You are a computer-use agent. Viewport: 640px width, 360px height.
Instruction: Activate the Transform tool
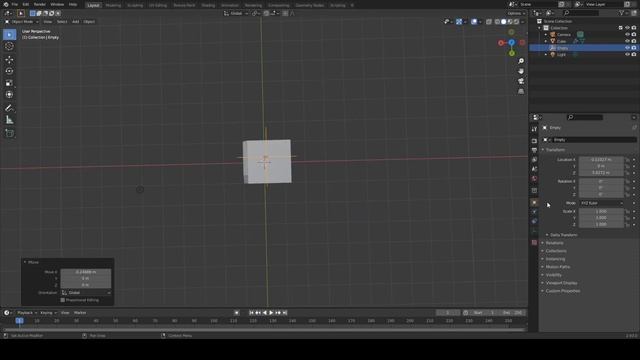[9, 95]
